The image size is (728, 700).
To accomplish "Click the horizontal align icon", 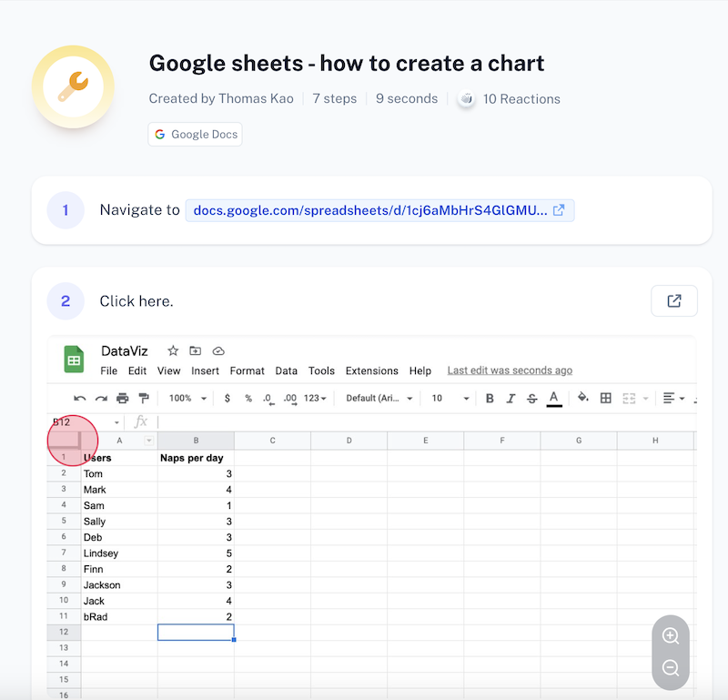I will (669, 398).
